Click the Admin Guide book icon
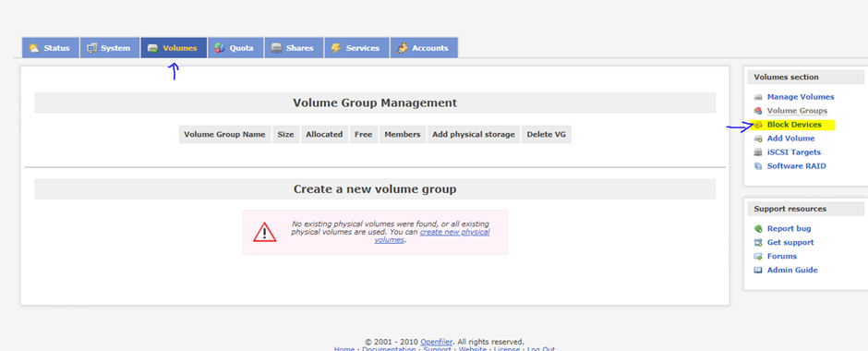 pos(758,270)
